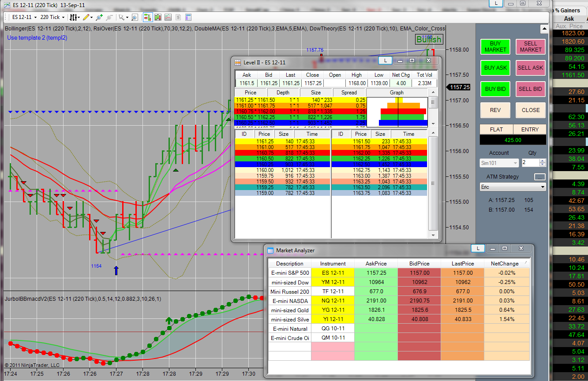Click the grayed-out strategies dollar icon
This screenshot has height=381, width=588.
[x=178, y=17]
